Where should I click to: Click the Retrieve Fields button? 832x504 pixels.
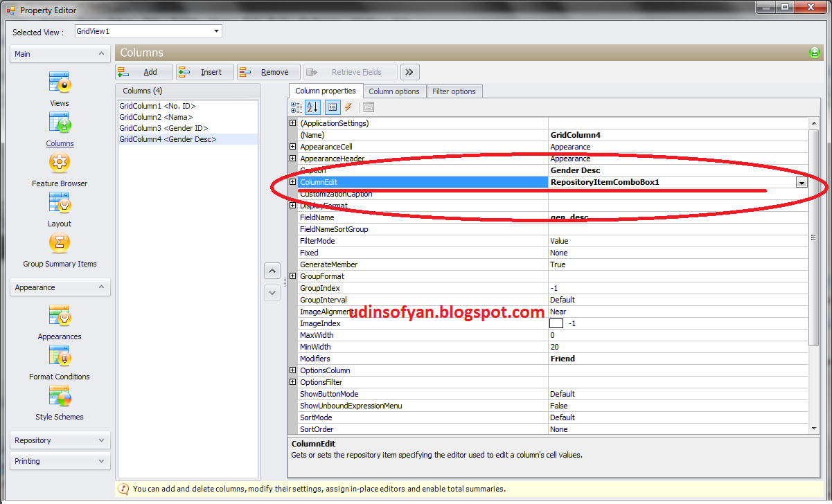[351, 72]
